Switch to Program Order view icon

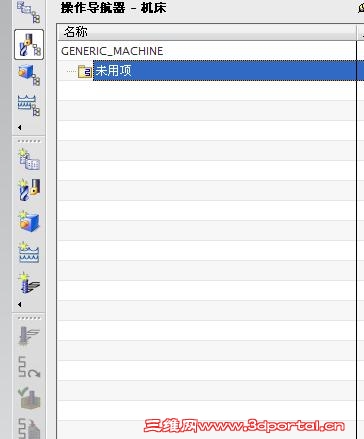point(29,12)
